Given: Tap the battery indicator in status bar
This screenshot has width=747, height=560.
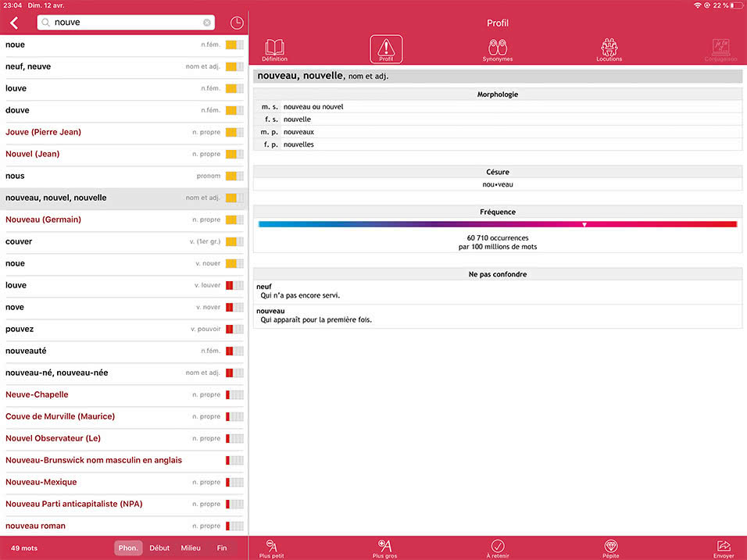Looking at the screenshot, I should click(x=737, y=5).
